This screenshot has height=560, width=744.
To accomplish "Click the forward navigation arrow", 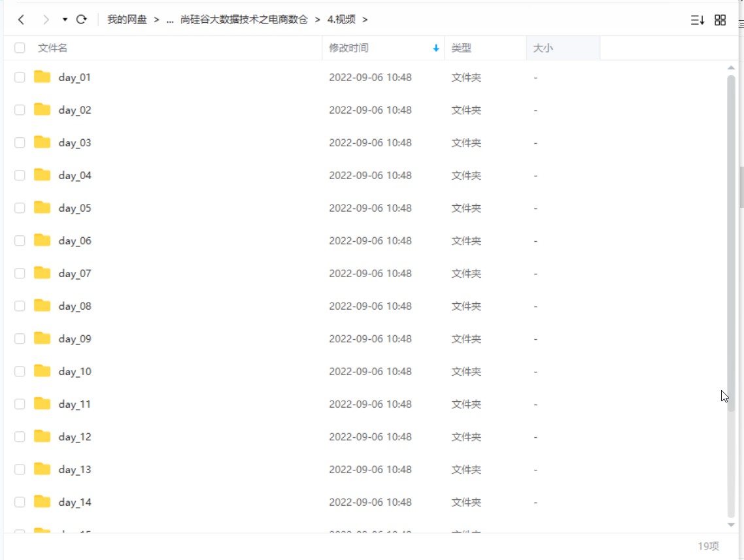I will pyautogui.click(x=46, y=20).
